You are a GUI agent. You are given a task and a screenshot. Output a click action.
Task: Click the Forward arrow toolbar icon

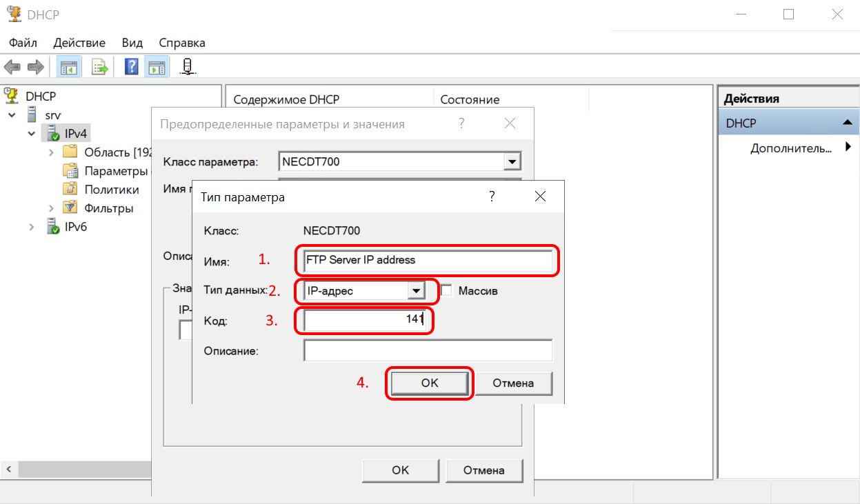click(x=36, y=67)
